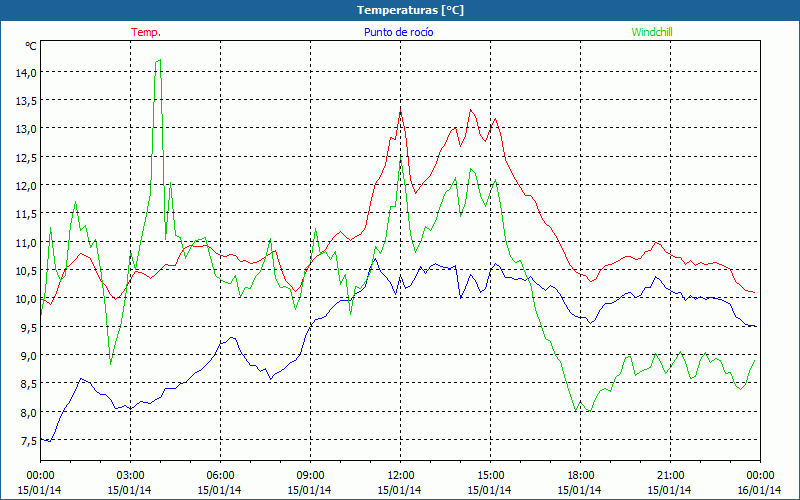
Task: Click the '11,5' y-axis value
Action: [27, 214]
